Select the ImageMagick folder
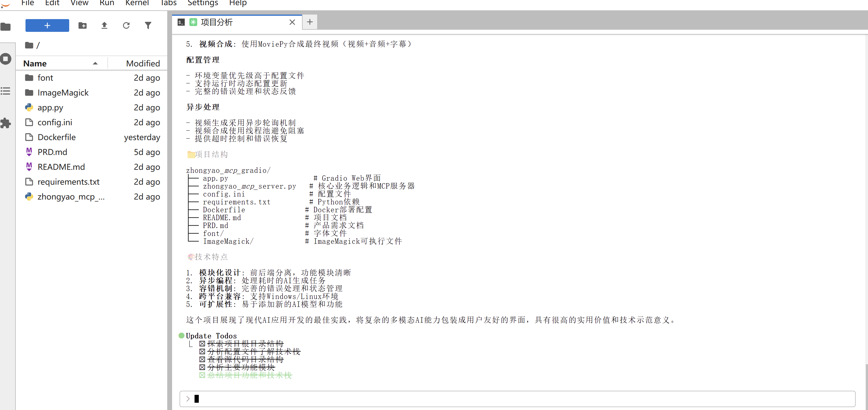Image resolution: width=868 pixels, height=410 pixels. point(92,92)
